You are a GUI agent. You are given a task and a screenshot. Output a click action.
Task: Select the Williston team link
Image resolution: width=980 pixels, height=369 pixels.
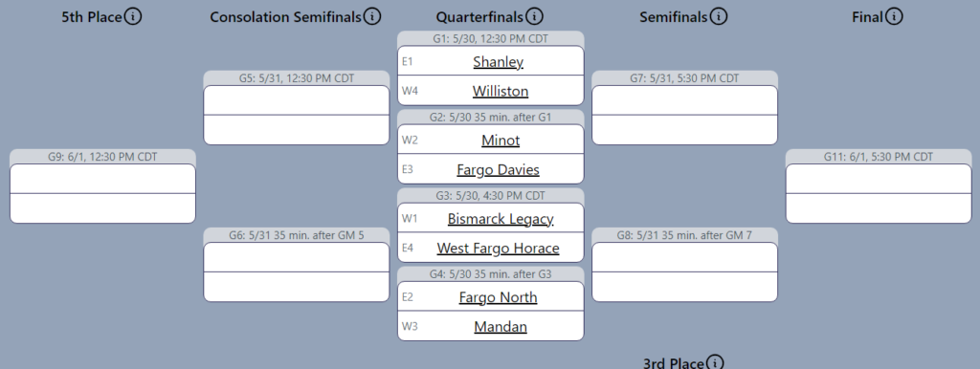(500, 91)
